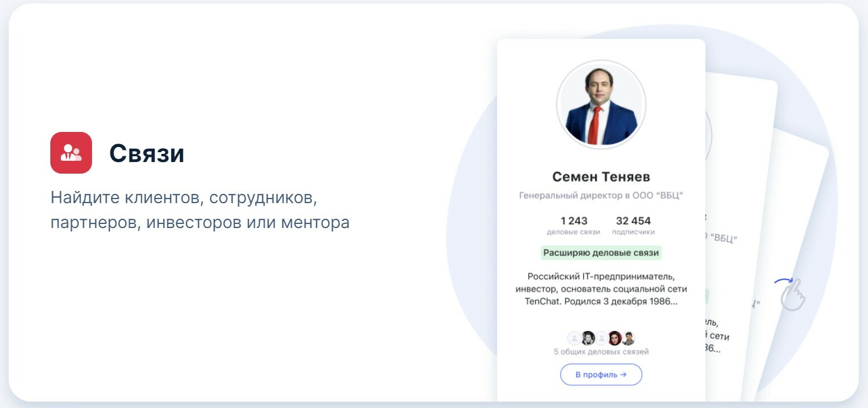Click the last avatar in mutual connections row
This screenshot has height=408, width=868.
click(x=628, y=339)
